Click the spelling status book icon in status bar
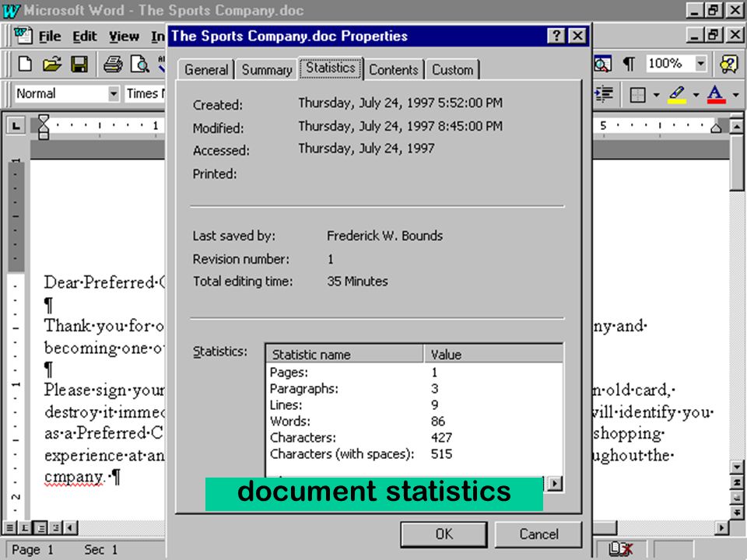 tap(621, 550)
